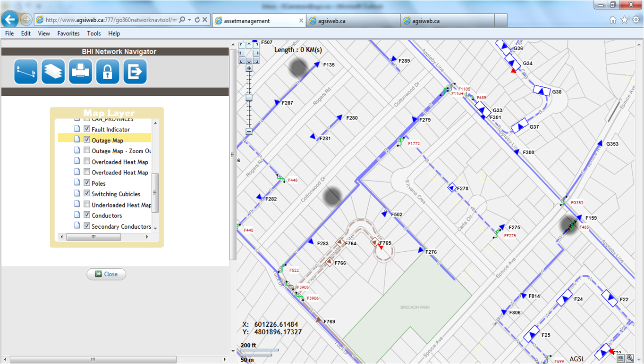Click the page horizontal scrollbar at bottom

coord(93,360)
